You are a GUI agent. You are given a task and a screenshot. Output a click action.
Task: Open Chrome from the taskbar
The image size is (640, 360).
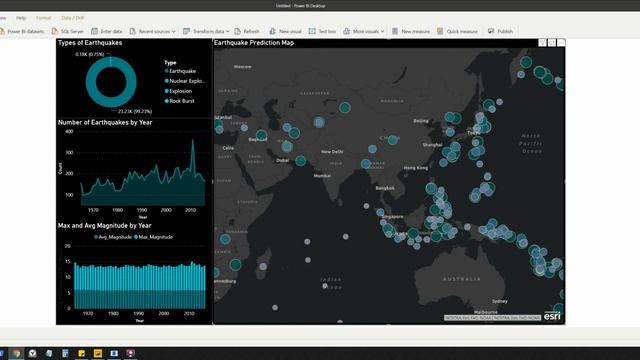tap(16, 353)
